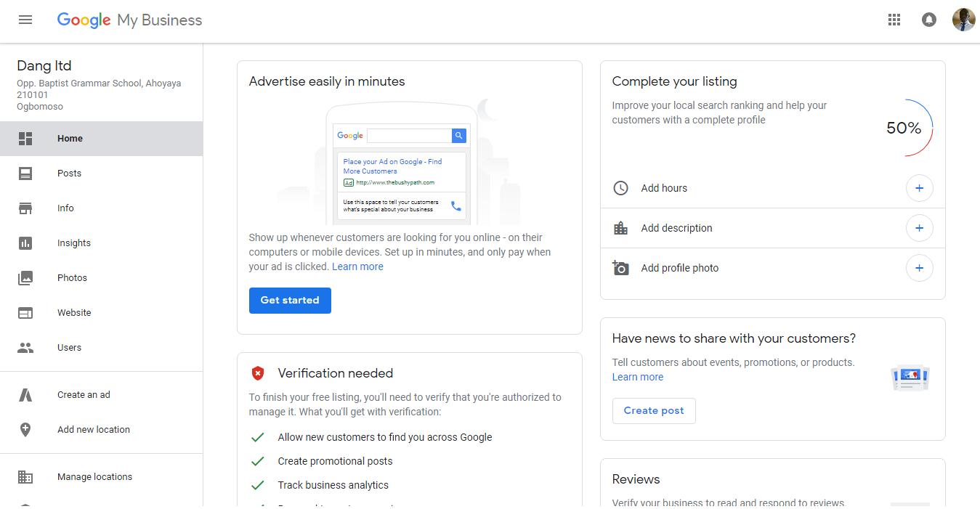This screenshot has height=509, width=980.
Task: Click the news posts illustration
Action: pyautogui.click(x=910, y=378)
